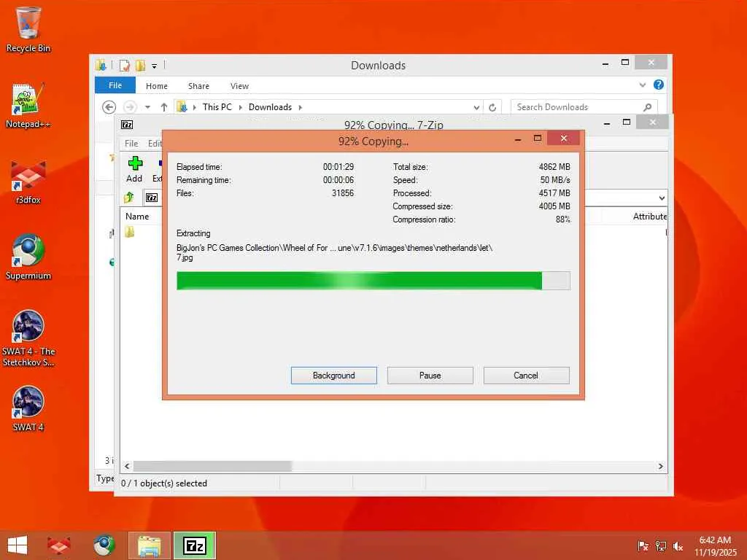Expand the Explorer ribbon chevron
The height and width of the screenshot is (560, 747).
643,85
